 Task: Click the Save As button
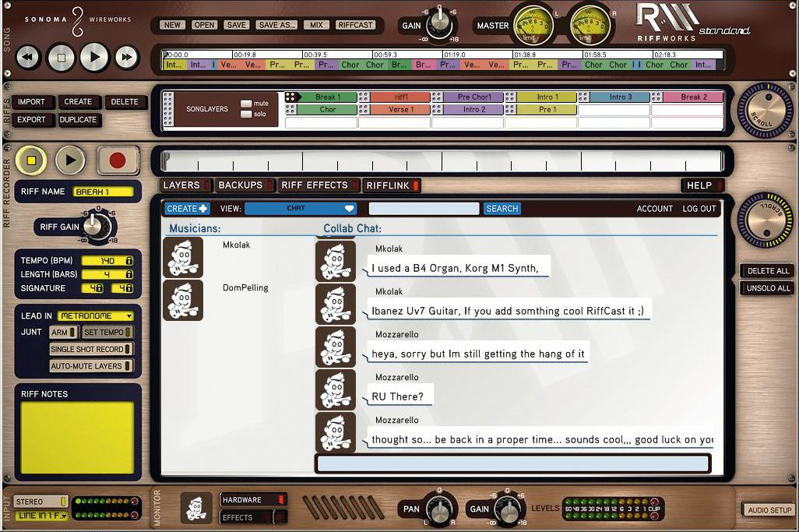coord(277,25)
